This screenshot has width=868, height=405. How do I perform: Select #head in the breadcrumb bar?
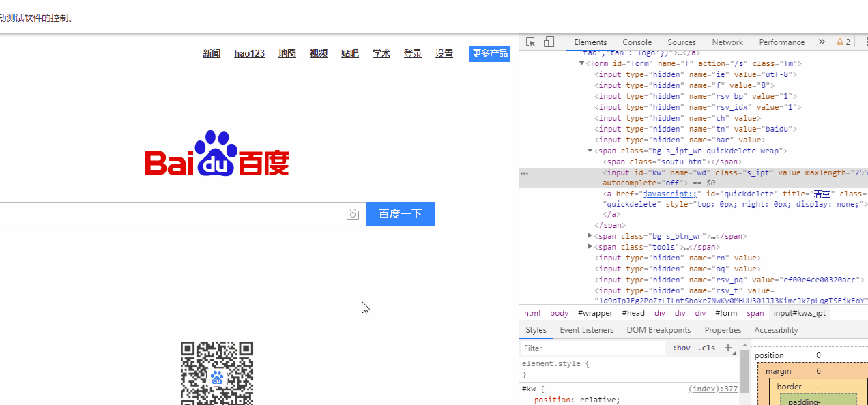pyautogui.click(x=633, y=313)
